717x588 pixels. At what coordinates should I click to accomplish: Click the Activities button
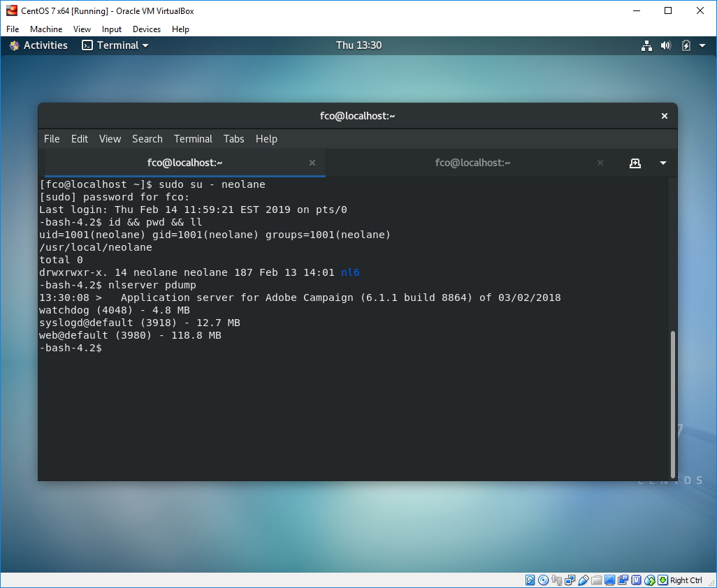click(x=38, y=45)
